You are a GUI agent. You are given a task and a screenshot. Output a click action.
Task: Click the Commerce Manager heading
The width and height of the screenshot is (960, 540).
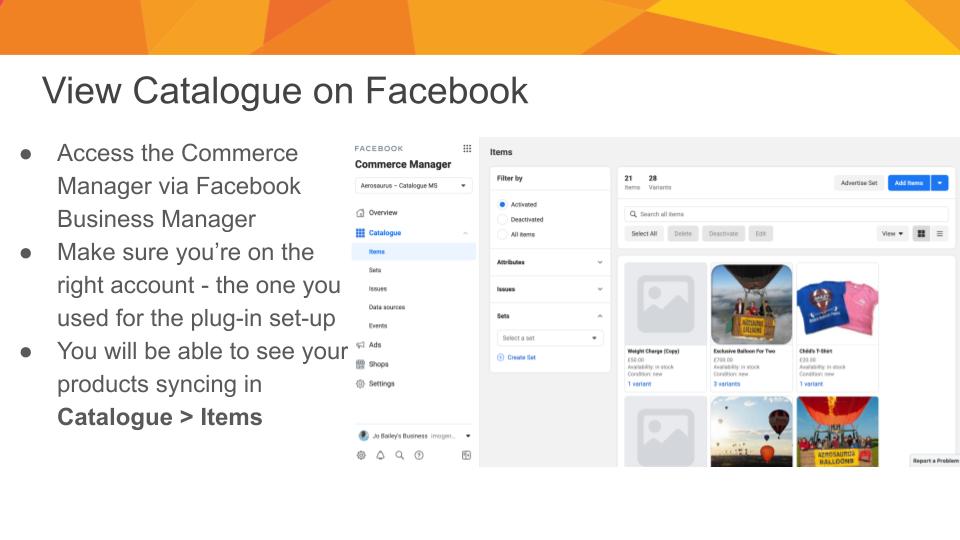(x=403, y=164)
